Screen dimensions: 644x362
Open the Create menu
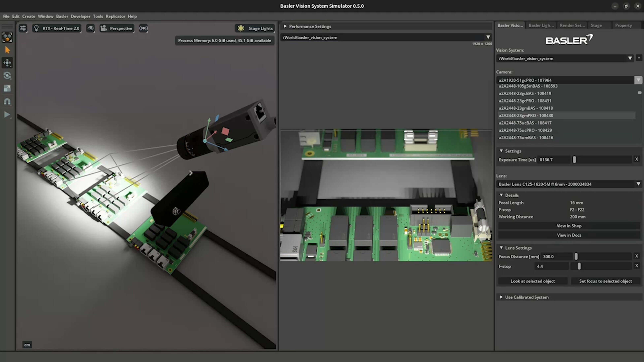tap(29, 16)
